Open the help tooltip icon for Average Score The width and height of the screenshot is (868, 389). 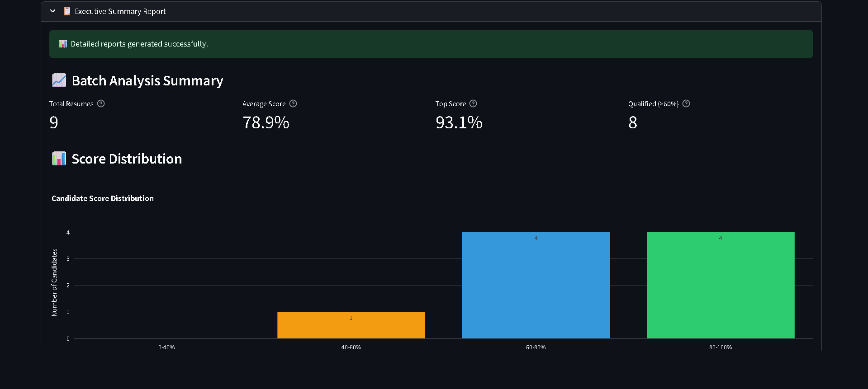point(293,103)
